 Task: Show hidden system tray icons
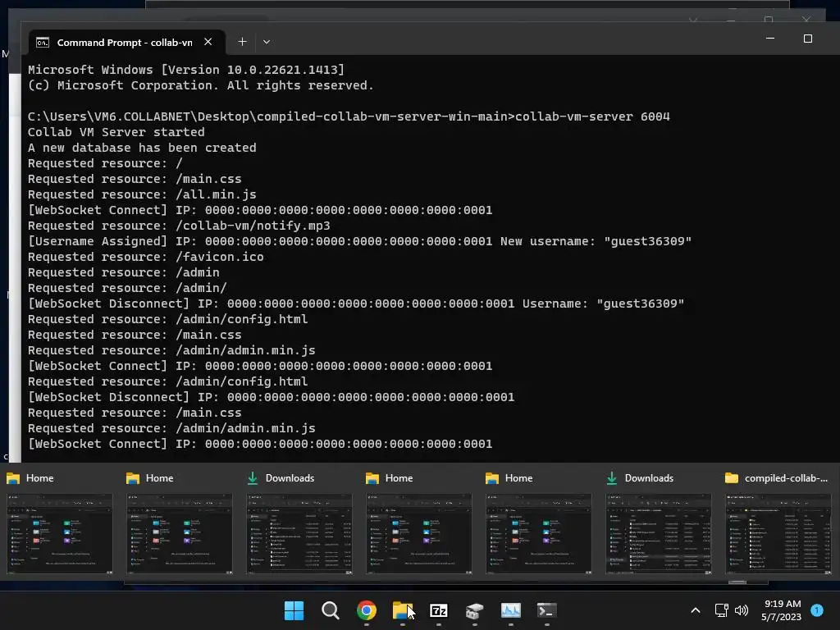click(x=696, y=610)
